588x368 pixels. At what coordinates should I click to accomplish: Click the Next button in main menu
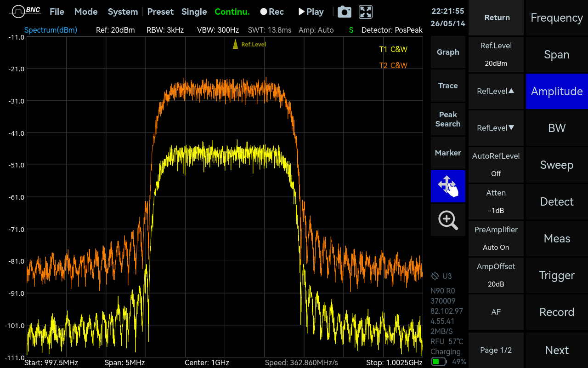pyautogui.click(x=557, y=350)
